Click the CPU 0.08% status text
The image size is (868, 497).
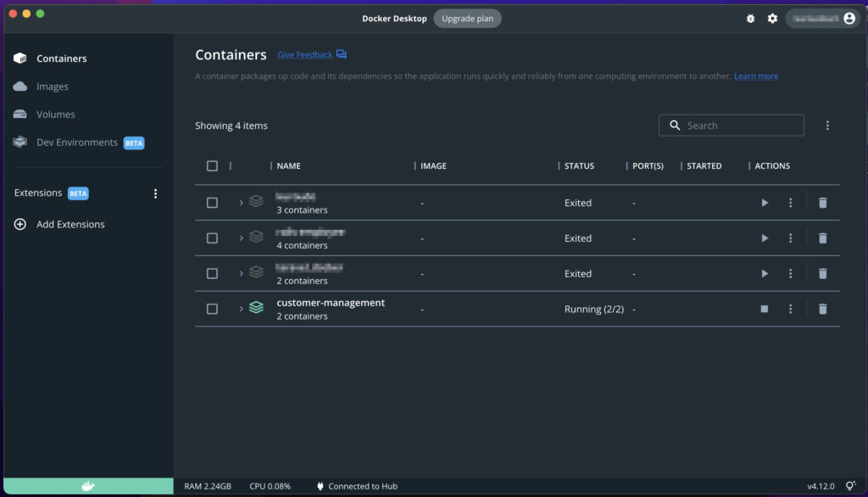tap(270, 486)
